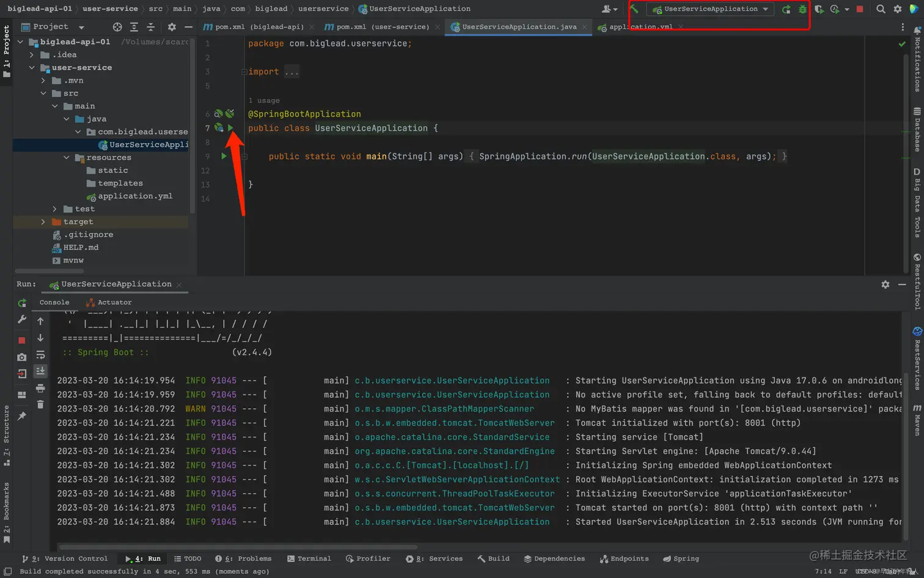Select UserServiceAppli… class in the project tree
This screenshot has width=924, height=578.
click(143, 144)
